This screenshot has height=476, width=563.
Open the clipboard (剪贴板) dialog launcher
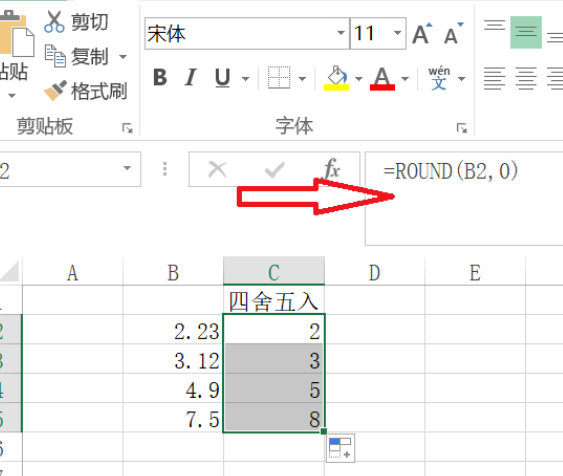(127, 128)
